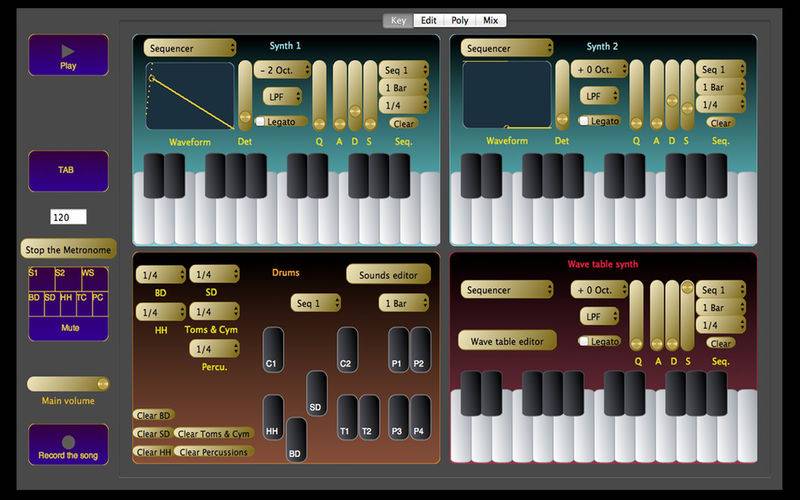The height and width of the screenshot is (500, 800).
Task: Adjust the Main volume slider
Action: point(68,384)
